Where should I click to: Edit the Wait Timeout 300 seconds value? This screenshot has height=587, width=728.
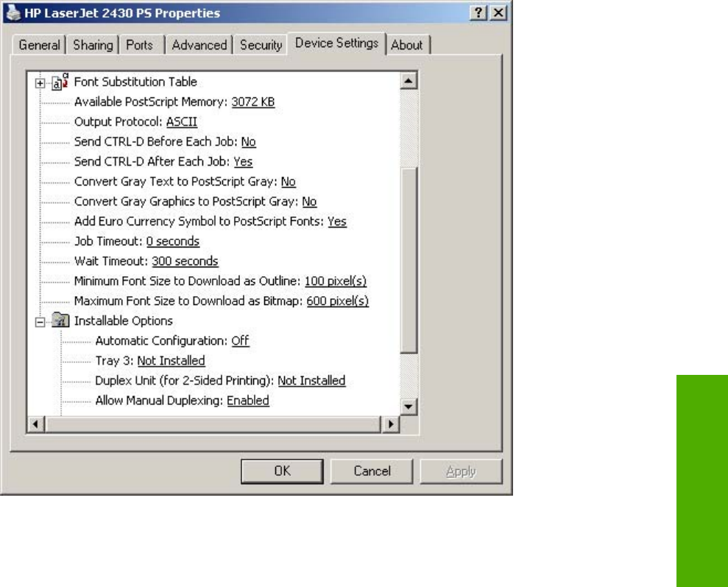185,261
